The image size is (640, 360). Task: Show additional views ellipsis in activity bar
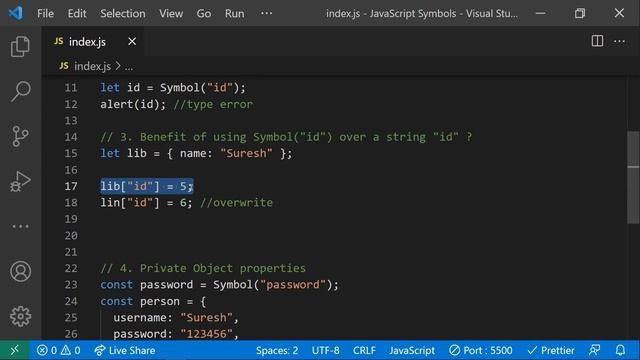click(20, 226)
